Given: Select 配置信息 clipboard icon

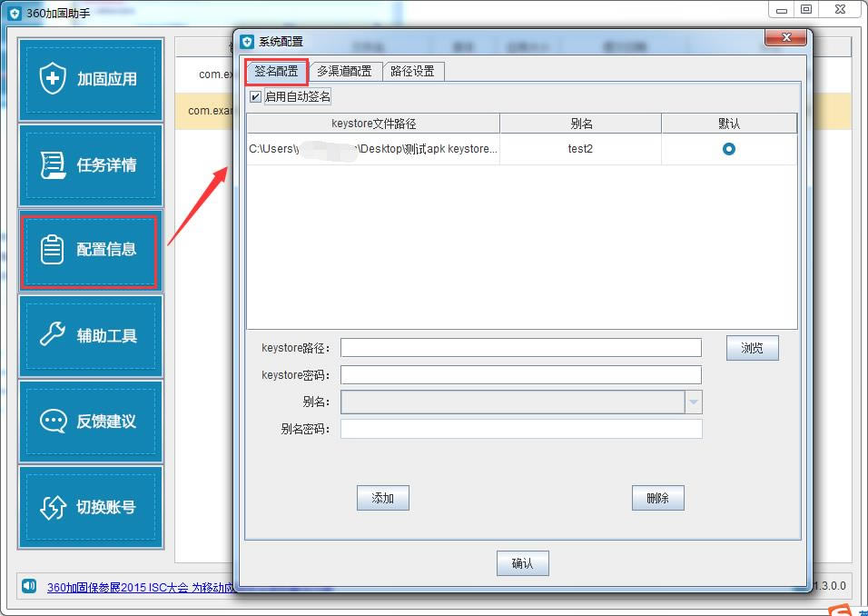Looking at the screenshot, I should (52, 249).
